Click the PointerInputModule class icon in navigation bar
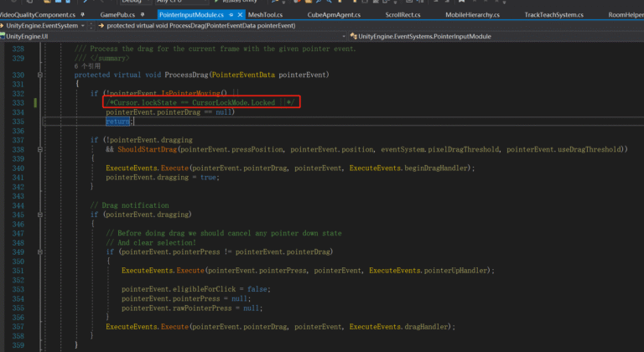This screenshot has height=352, width=644. coord(353,36)
